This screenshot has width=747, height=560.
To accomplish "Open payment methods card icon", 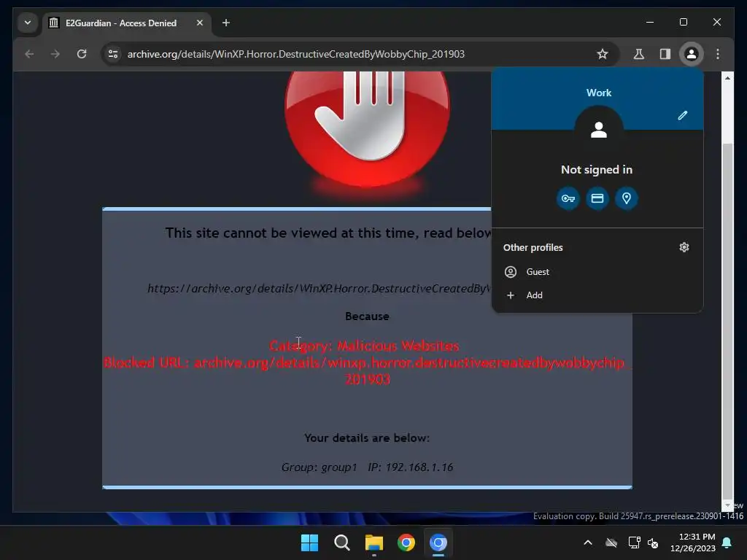I will click(597, 198).
